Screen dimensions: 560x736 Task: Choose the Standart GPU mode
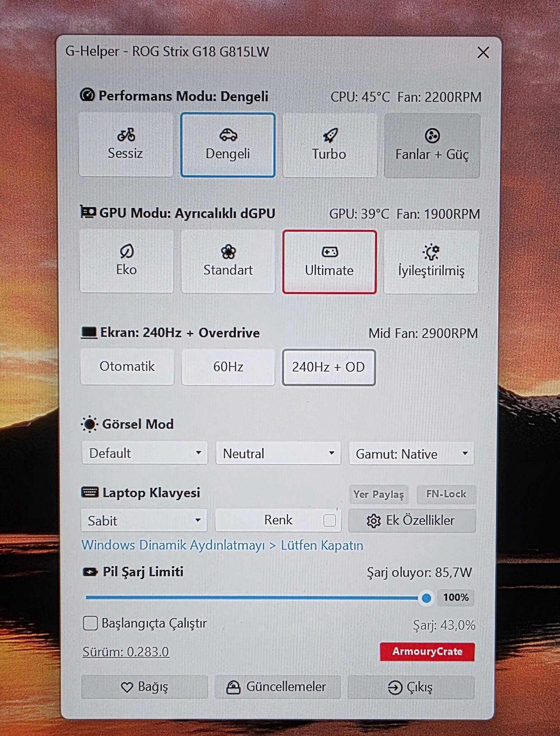point(228,262)
